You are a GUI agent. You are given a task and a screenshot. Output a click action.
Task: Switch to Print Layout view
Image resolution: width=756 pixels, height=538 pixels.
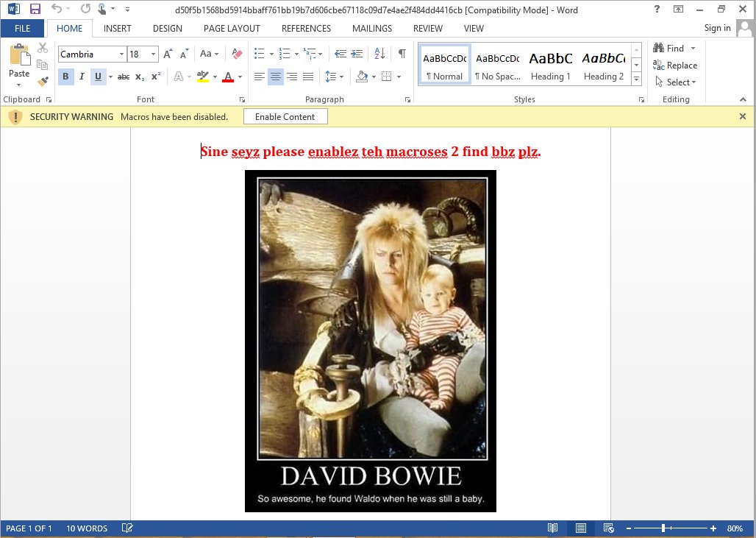click(x=580, y=528)
